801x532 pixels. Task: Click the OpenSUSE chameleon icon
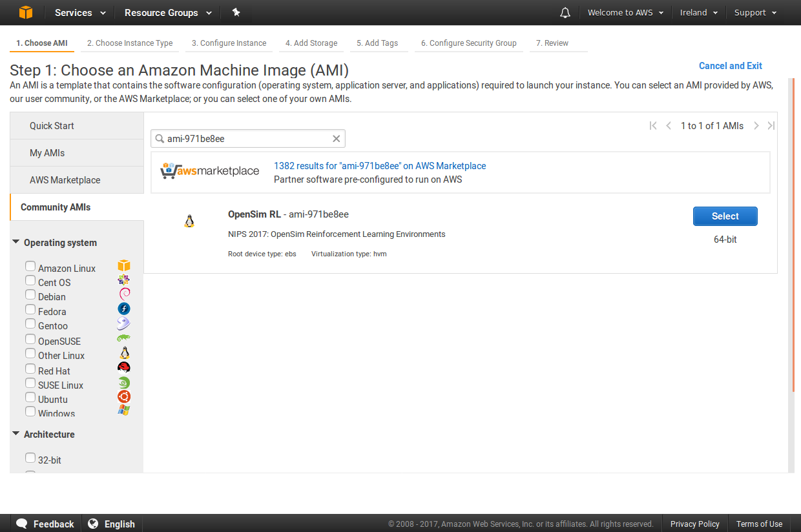[x=124, y=338]
